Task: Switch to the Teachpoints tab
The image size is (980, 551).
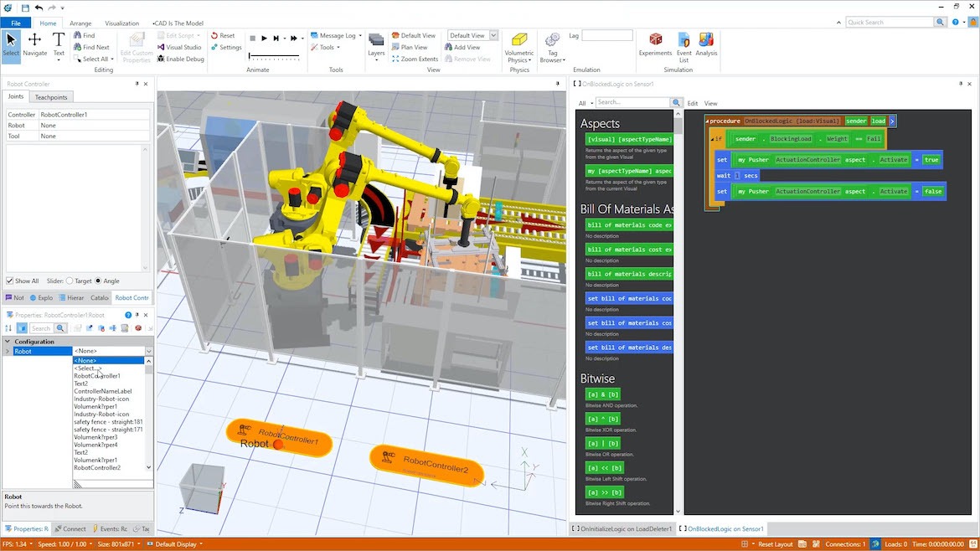Action: click(50, 97)
